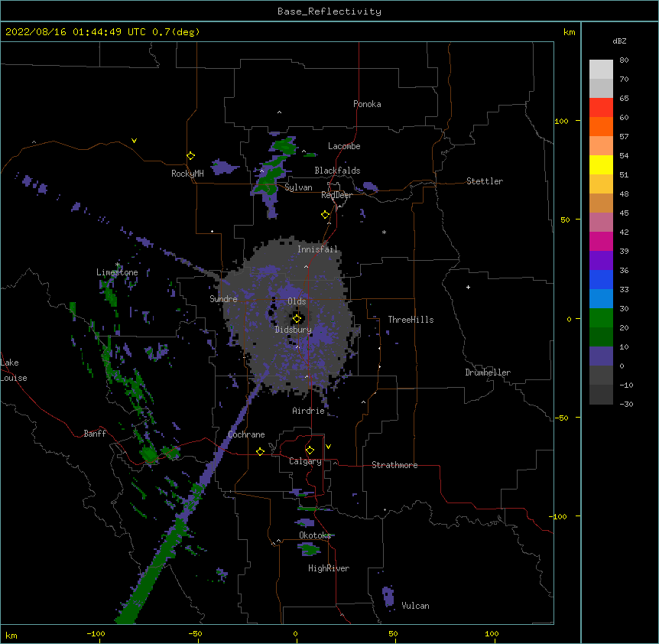The image size is (659, 644).
Task: Click the dBZ legend heading
Action: click(619, 41)
